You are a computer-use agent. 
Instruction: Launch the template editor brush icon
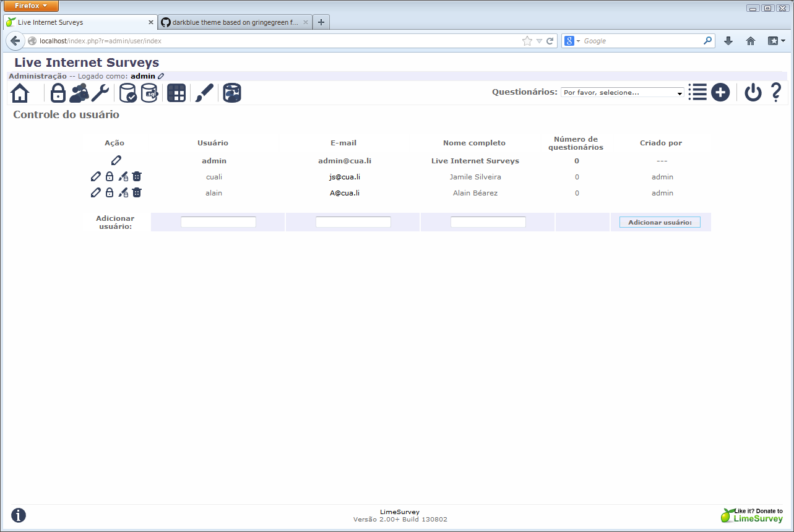[x=204, y=93]
